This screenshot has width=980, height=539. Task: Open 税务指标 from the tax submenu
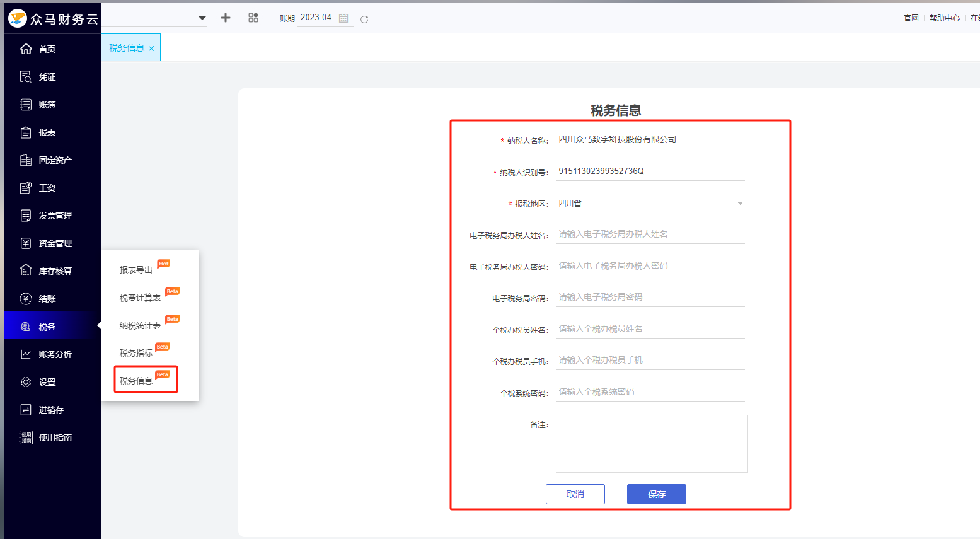(x=136, y=353)
